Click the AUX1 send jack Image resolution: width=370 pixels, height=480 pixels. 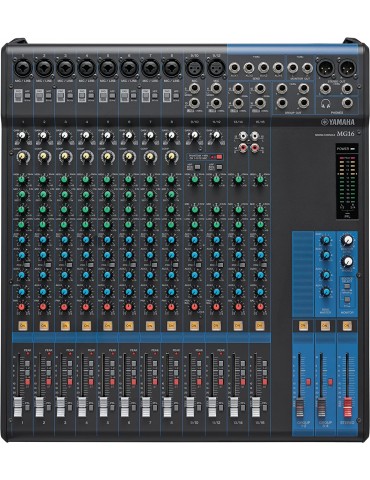[x=234, y=68]
